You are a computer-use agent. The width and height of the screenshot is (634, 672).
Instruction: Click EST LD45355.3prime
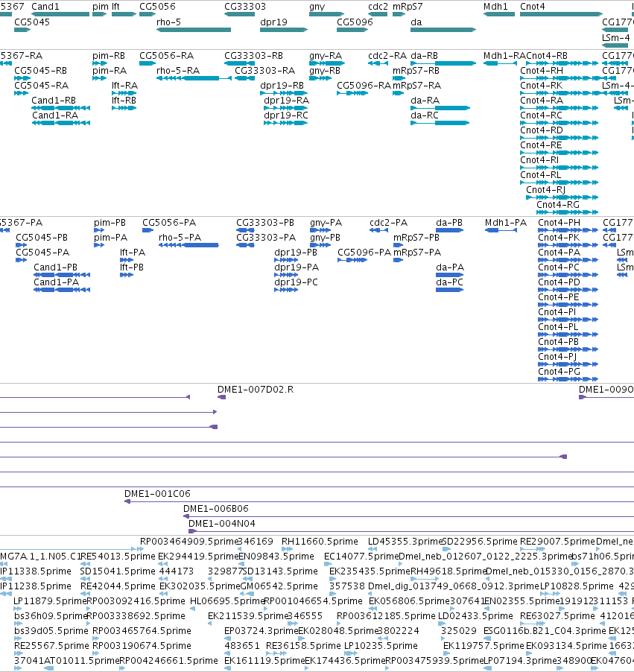(405, 542)
